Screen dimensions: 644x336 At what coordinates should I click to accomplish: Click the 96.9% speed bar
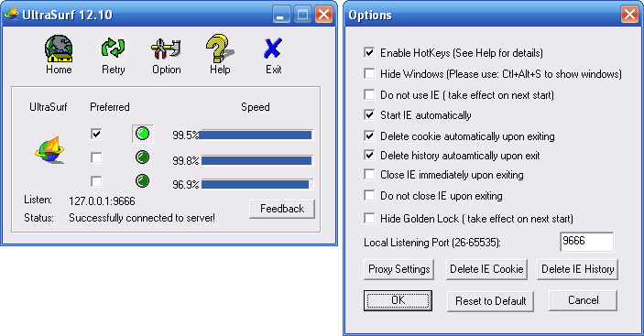tap(257, 185)
